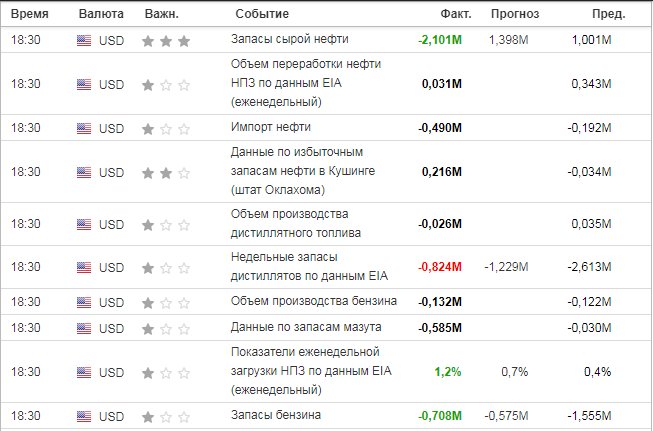Click the green 1,2% refinery utilization value
The image size is (653, 431).
coord(448,371)
